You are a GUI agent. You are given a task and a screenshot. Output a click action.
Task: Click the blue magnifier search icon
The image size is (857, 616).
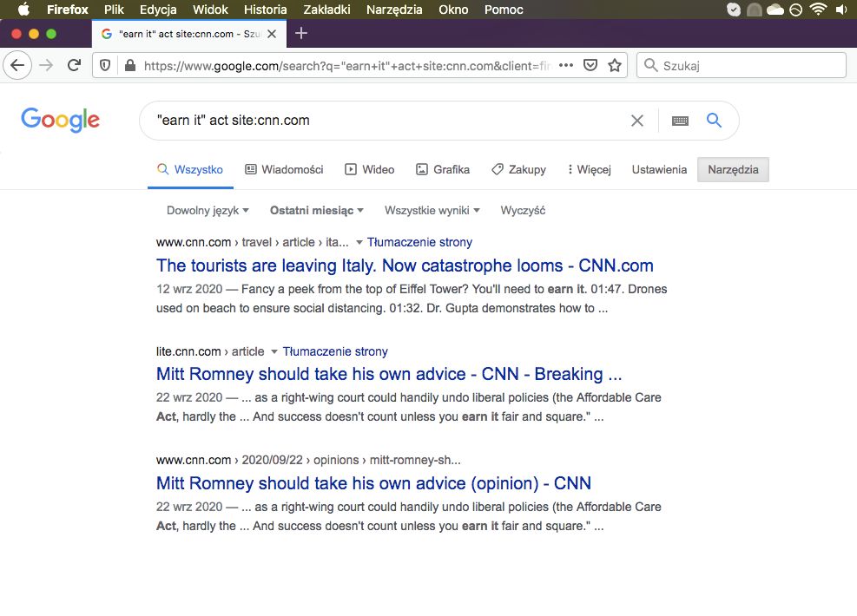pyautogui.click(x=714, y=121)
